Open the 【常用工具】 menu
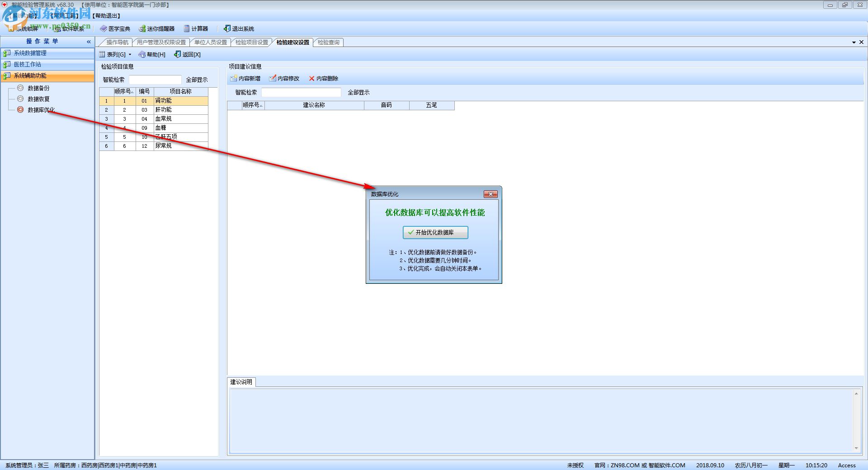This screenshot has width=868, height=470. [x=64, y=16]
